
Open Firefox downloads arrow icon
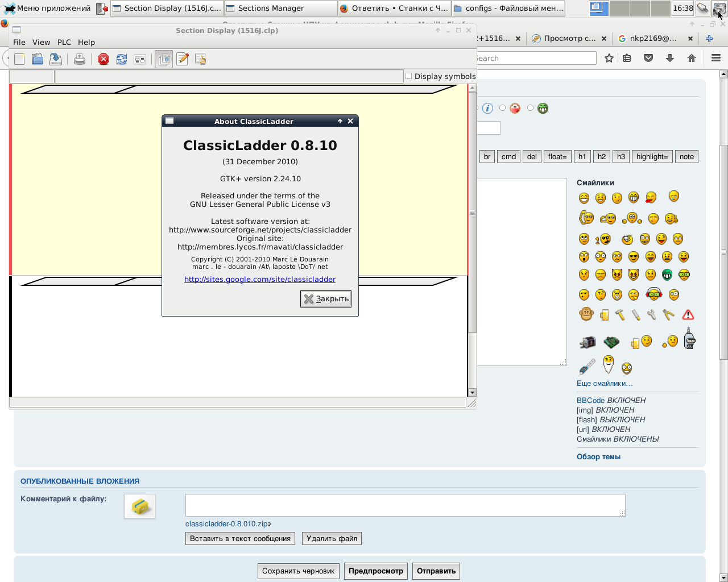point(670,58)
